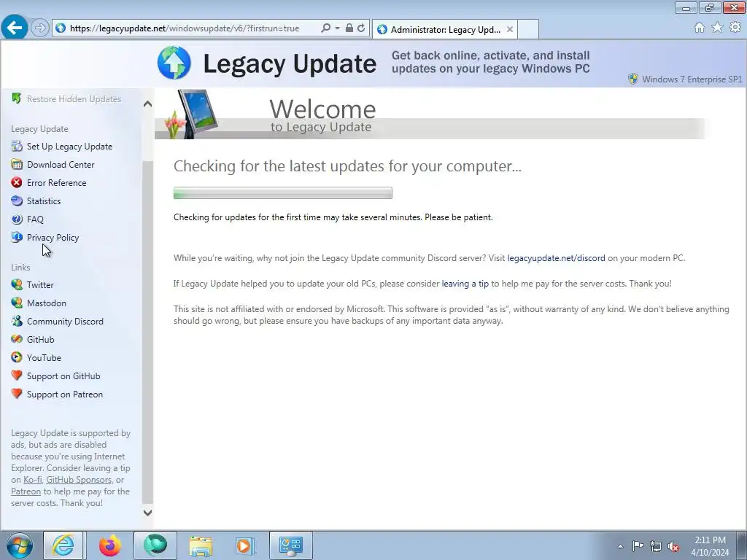Image resolution: width=747 pixels, height=560 pixels.
Task: Click the sidebar scrollbar thumb
Action: (147, 332)
